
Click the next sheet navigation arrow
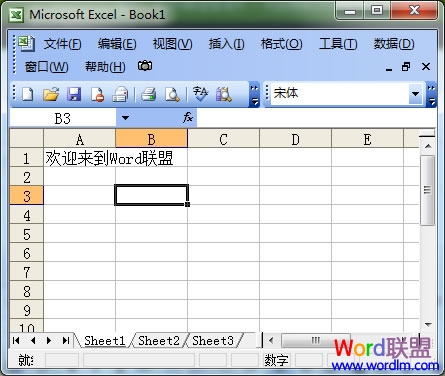49,341
